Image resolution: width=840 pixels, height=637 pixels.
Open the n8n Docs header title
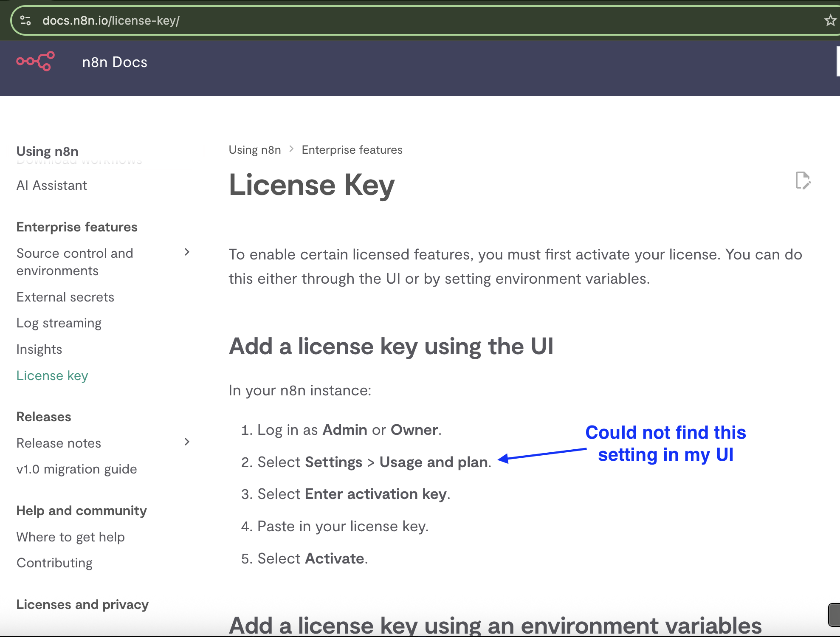coord(115,62)
